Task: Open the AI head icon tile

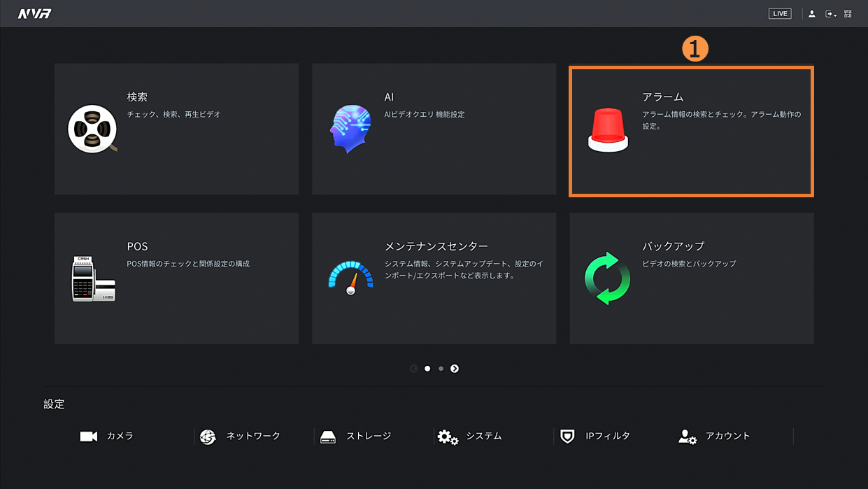Action: [350, 129]
